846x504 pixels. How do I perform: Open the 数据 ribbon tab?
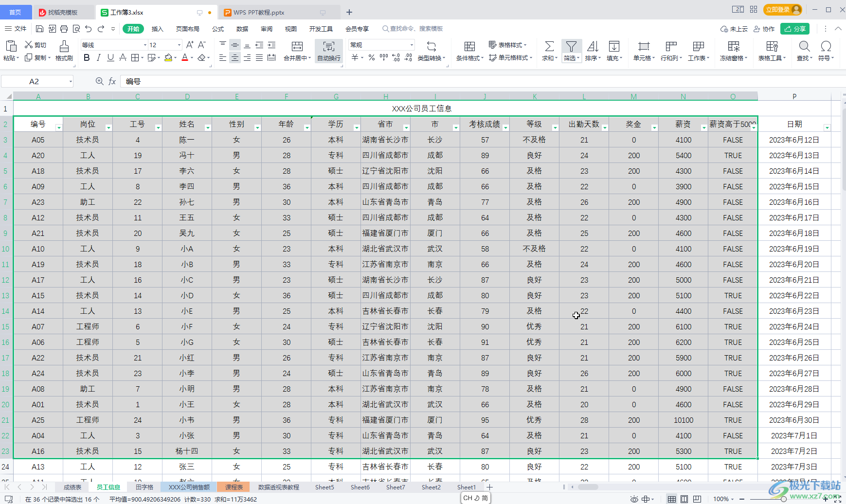(242, 29)
